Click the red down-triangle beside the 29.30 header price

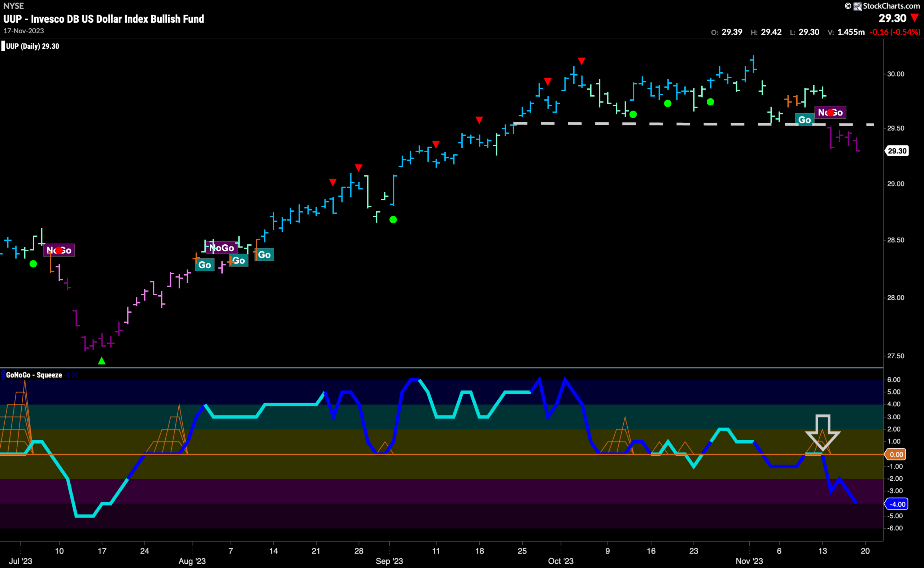tap(915, 18)
